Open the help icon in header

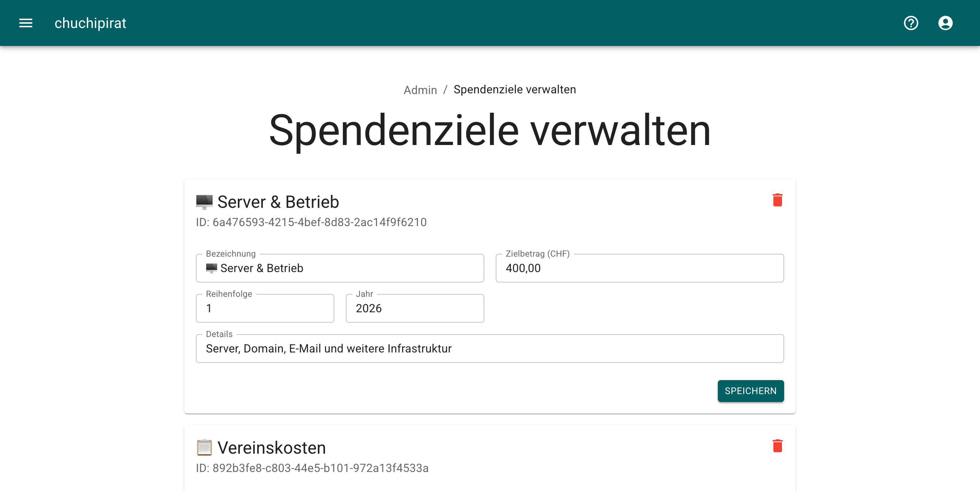point(911,23)
